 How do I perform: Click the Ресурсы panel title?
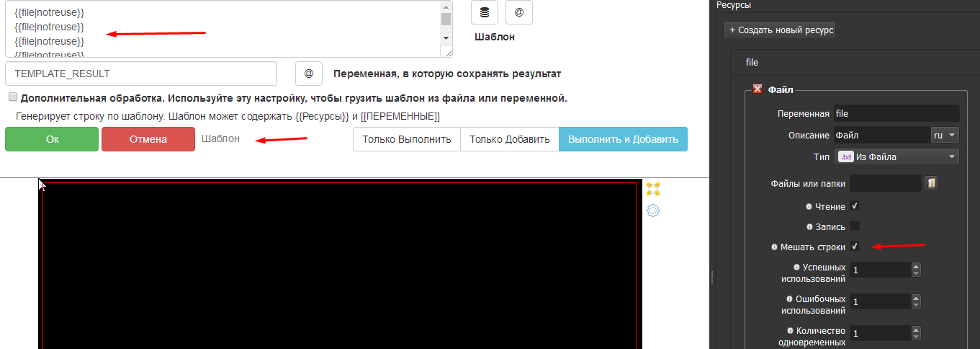(x=735, y=5)
